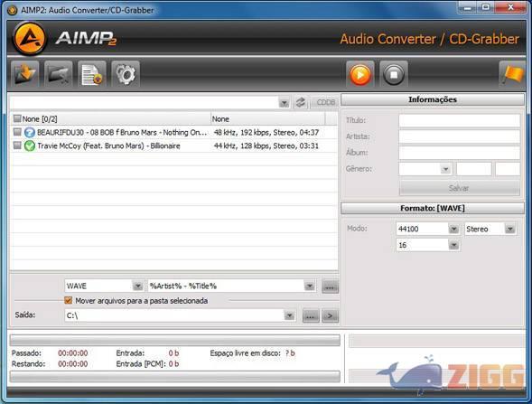The height and width of the screenshot is (404, 532).
Task: Click the add files folder icon
Action: 24,74
